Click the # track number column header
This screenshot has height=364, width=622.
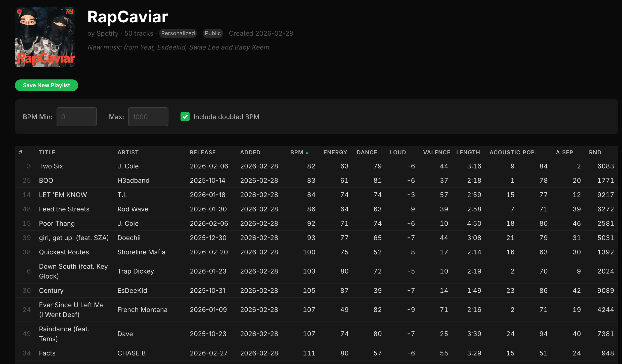(x=21, y=153)
